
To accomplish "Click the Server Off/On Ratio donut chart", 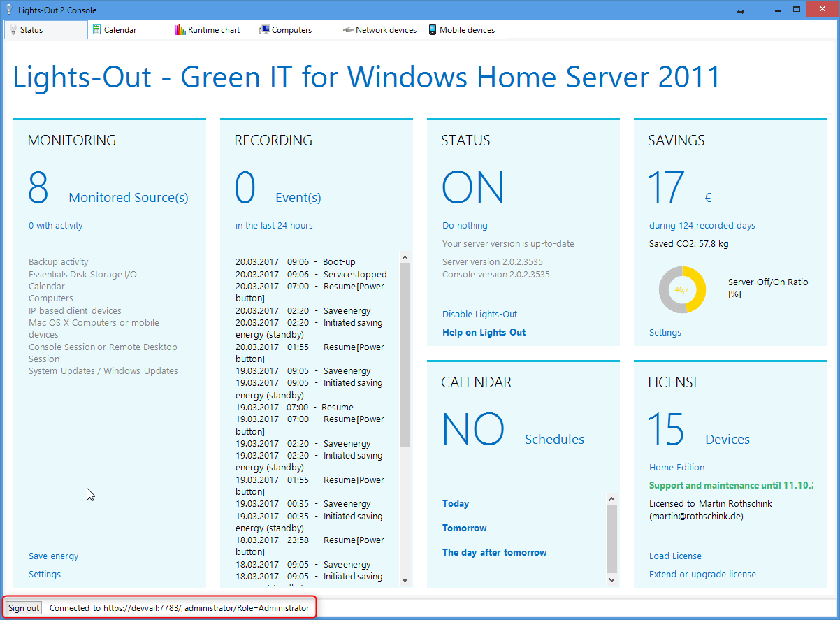I will [682, 289].
